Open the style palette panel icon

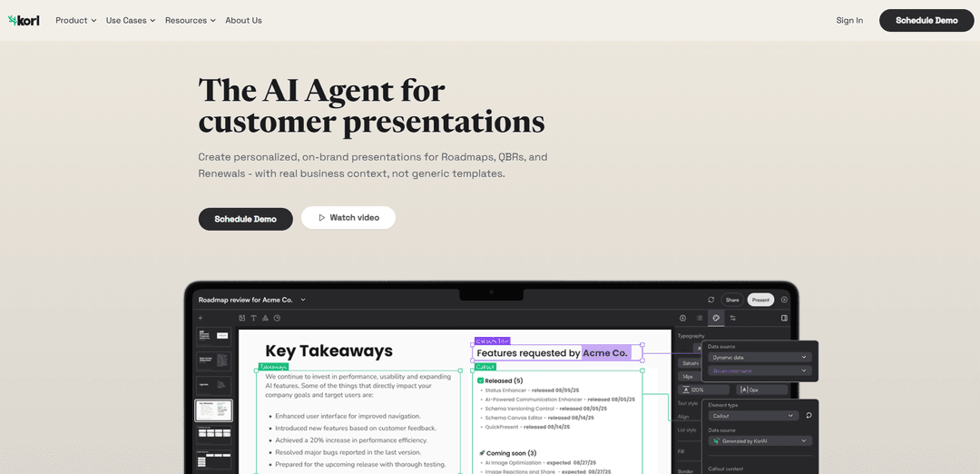[716, 318]
